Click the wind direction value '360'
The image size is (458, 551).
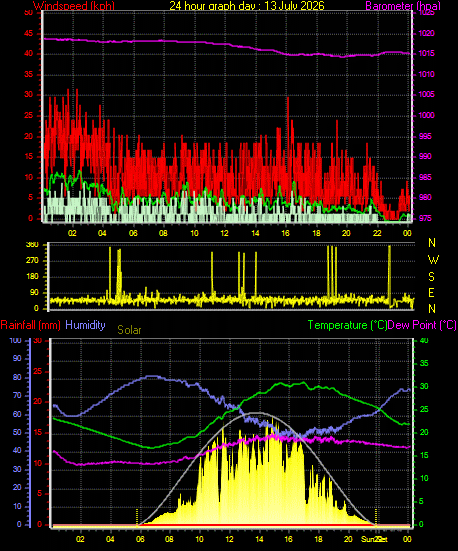coord(32,245)
